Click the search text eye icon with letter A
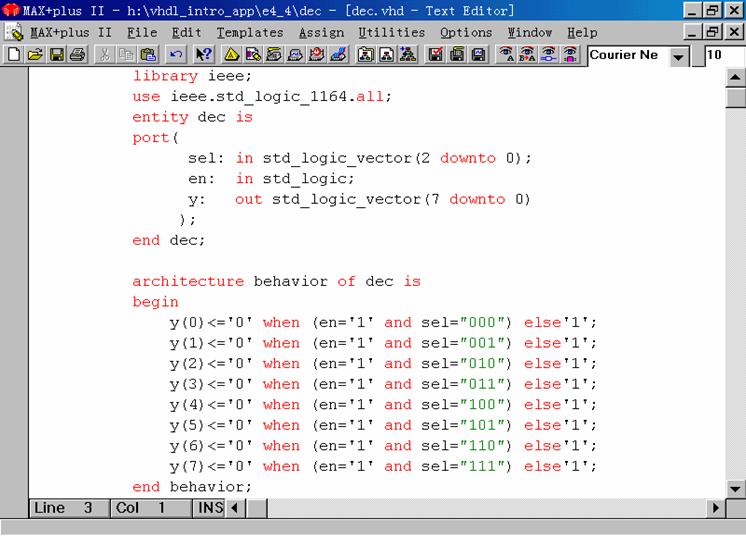This screenshot has height=536, width=746. [506, 55]
